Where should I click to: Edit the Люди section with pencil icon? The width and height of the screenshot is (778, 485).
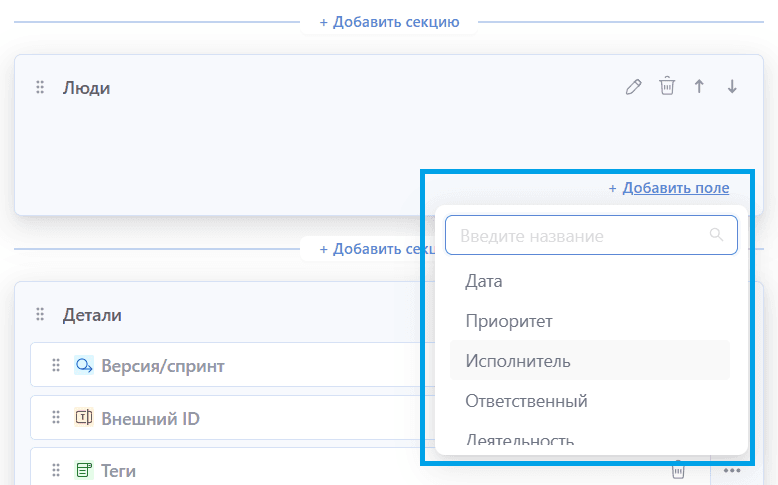click(633, 87)
